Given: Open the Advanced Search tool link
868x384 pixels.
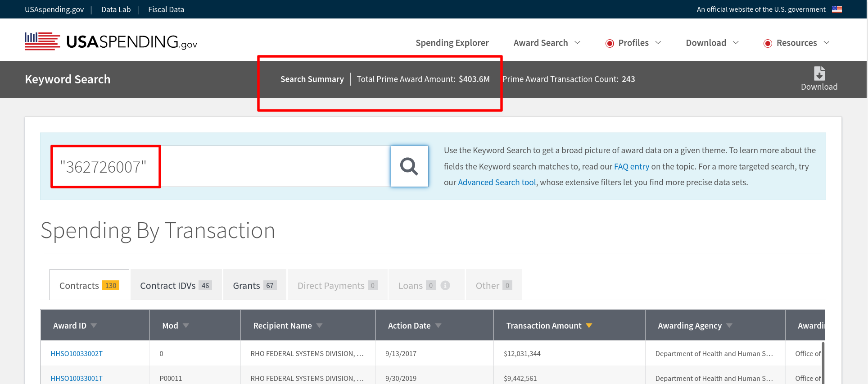Looking at the screenshot, I should point(497,182).
